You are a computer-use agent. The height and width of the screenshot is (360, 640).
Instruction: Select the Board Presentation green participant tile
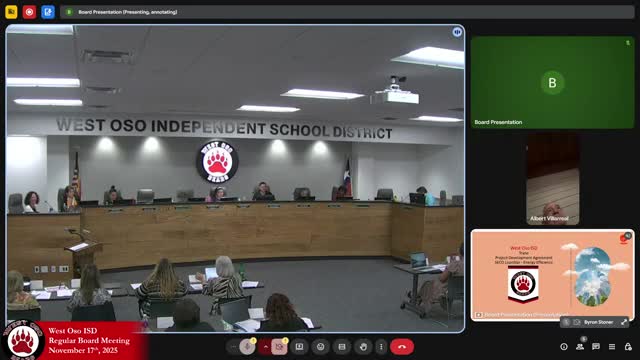(553, 82)
